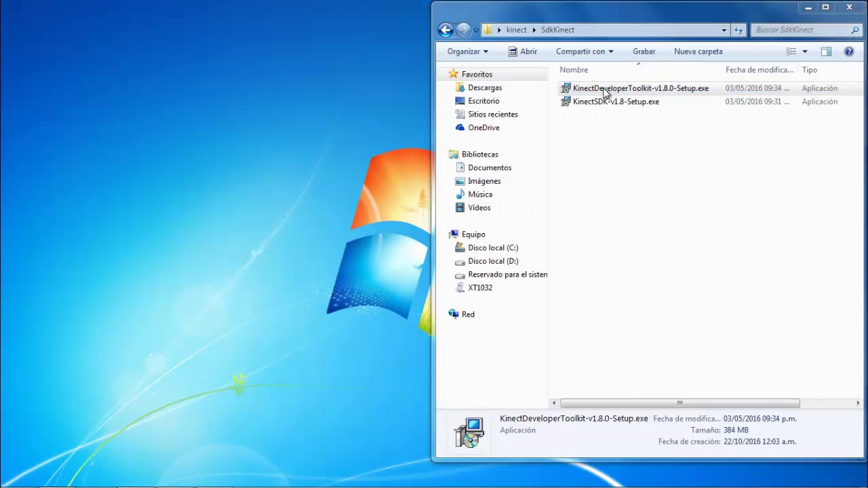Click the Back navigation arrow
This screenshot has width=868, height=488.
point(446,30)
